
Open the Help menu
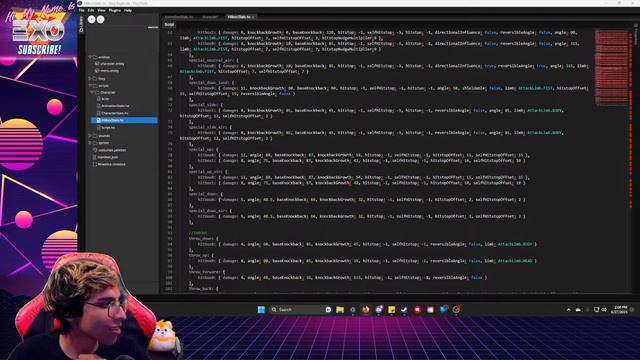pyautogui.click(x=128, y=10)
